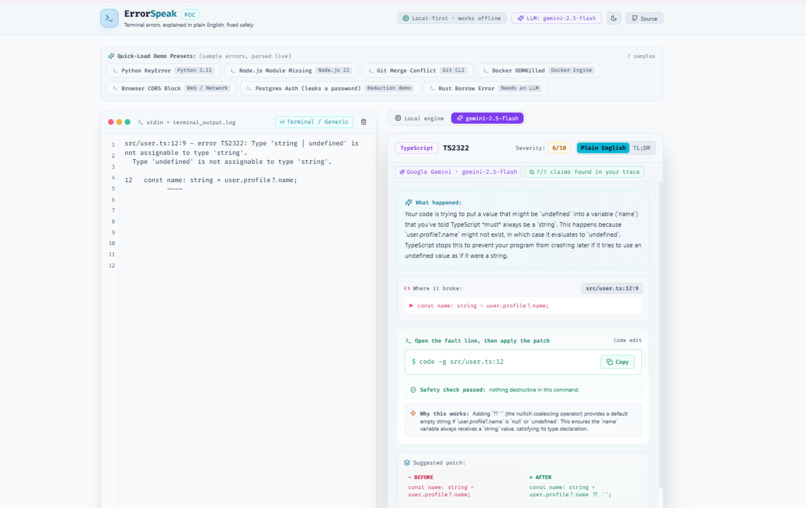Image resolution: width=806 pixels, height=508 pixels.
Task: Switch to the Local engine tab
Action: click(x=419, y=118)
